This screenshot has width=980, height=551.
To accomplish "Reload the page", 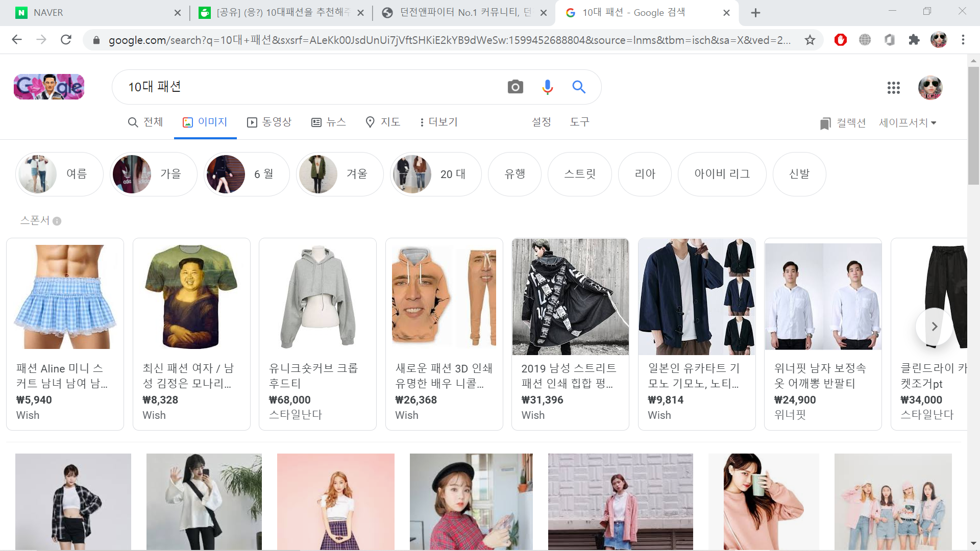I will [66, 40].
